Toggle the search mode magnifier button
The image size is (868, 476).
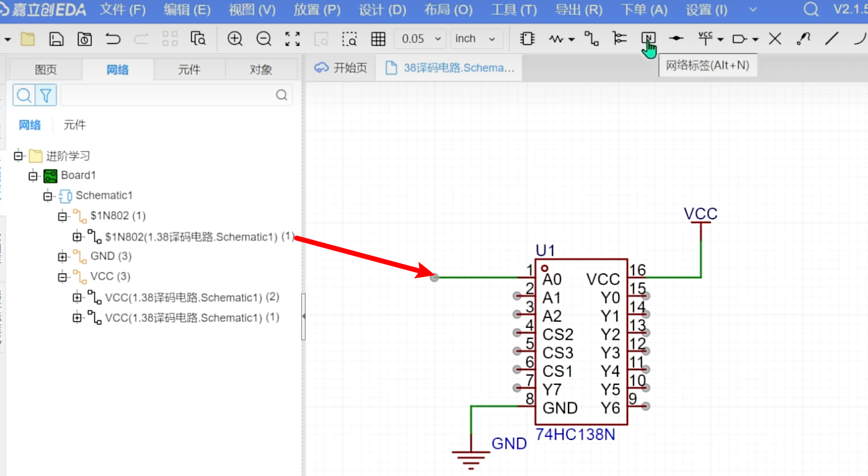tap(24, 95)
